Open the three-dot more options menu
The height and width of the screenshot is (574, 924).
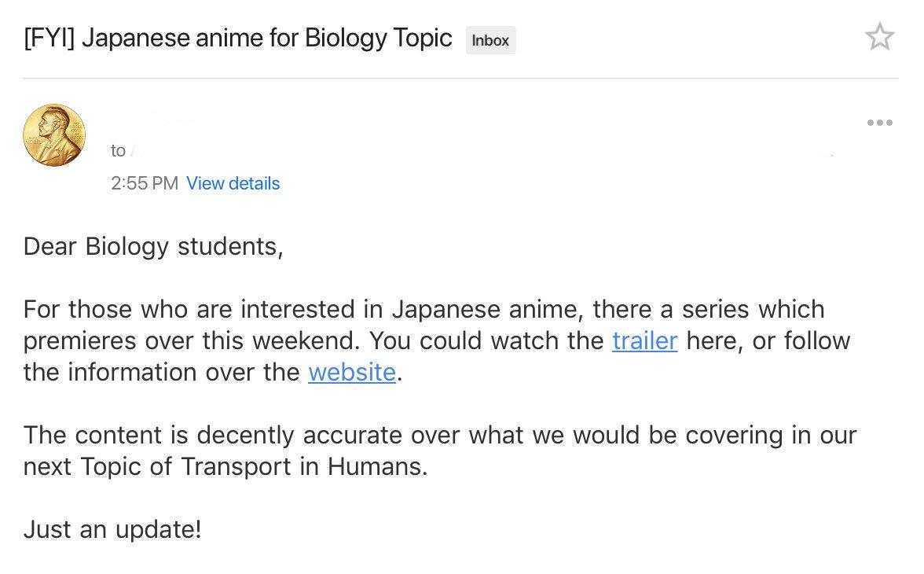point(879,123)
